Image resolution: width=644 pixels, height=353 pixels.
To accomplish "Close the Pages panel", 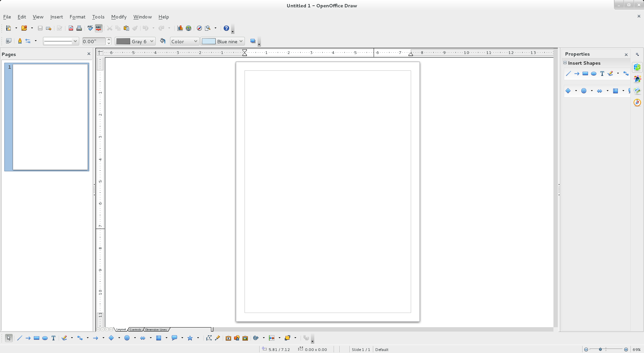I will [x=89, y=54].
